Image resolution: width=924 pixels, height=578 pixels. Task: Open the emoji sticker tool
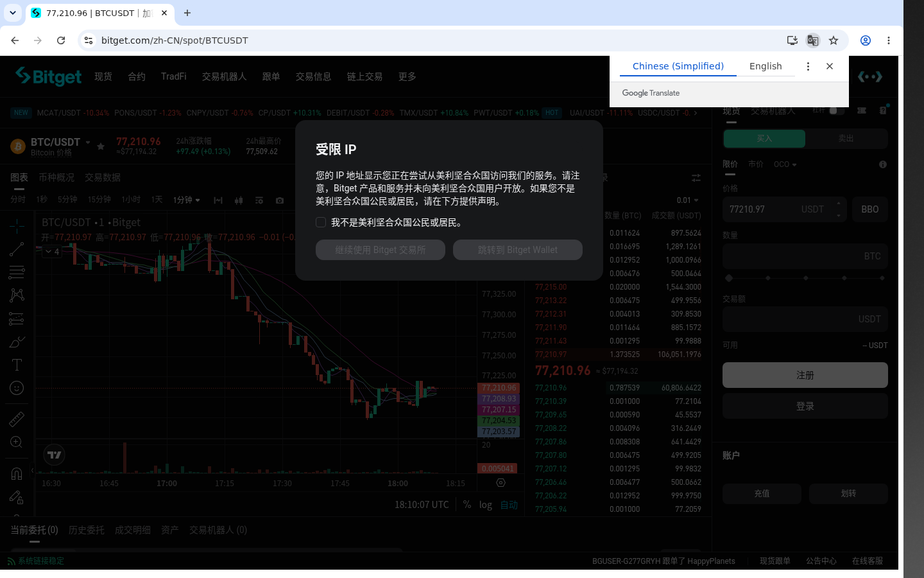[17, 388]
